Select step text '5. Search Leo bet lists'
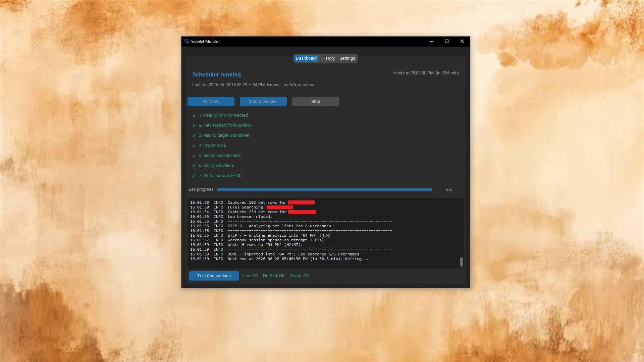 pyautogui.click(x=220, y=156)
